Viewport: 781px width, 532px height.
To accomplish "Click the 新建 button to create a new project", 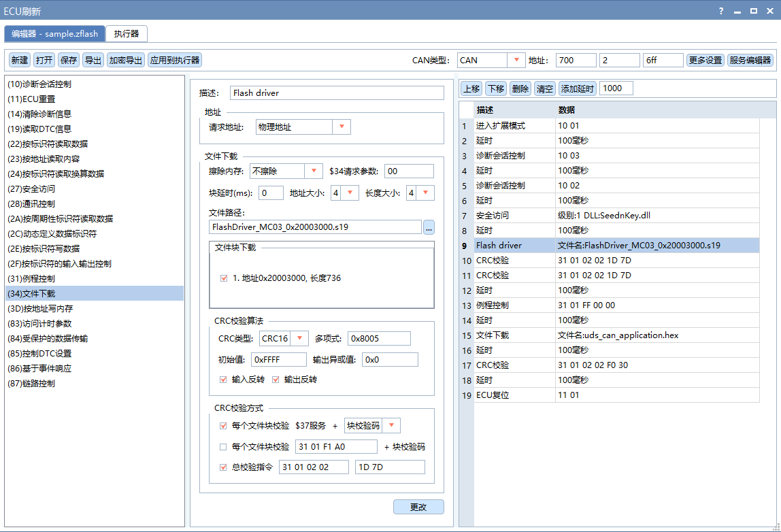I will tap(18, 60).
